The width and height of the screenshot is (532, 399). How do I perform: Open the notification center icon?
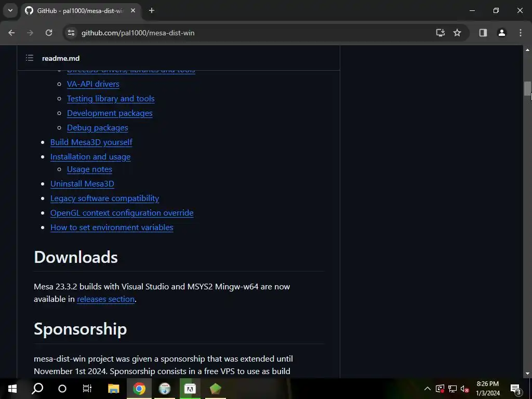[x=516, y=389]
